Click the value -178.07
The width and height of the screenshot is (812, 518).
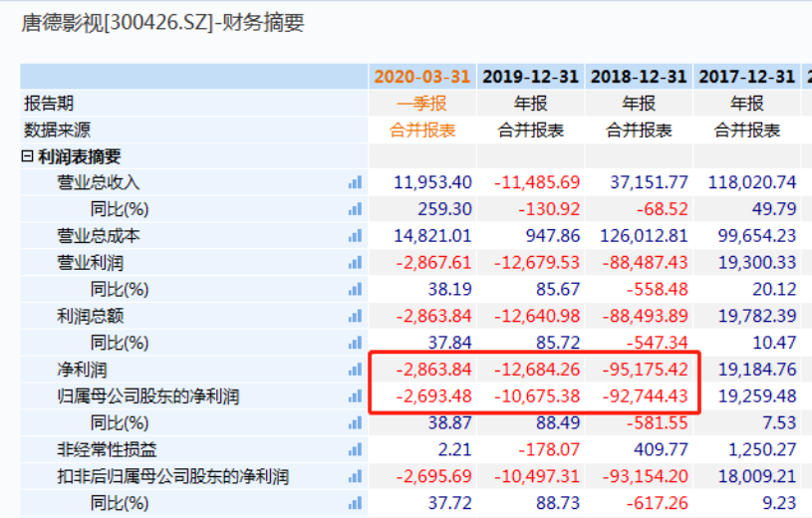549,449
